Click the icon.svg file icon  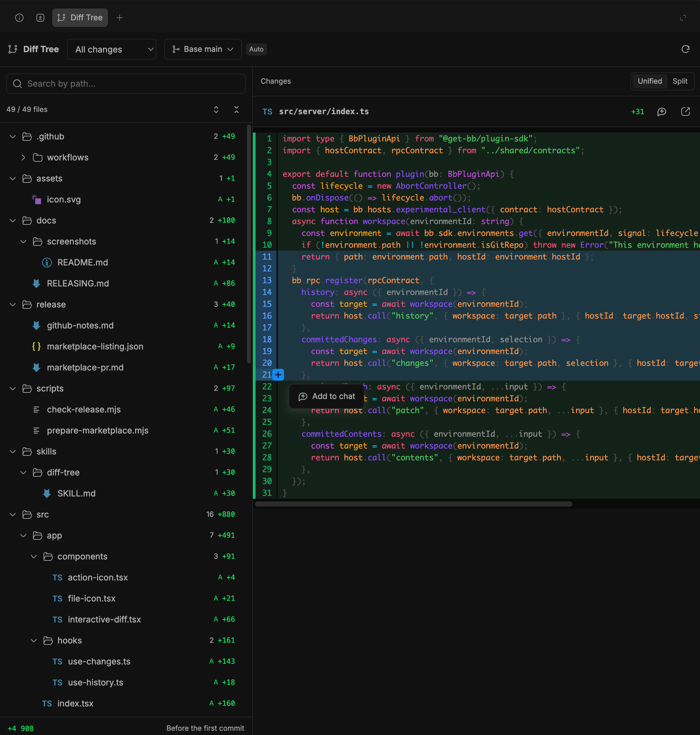click(x=36, y=199)
